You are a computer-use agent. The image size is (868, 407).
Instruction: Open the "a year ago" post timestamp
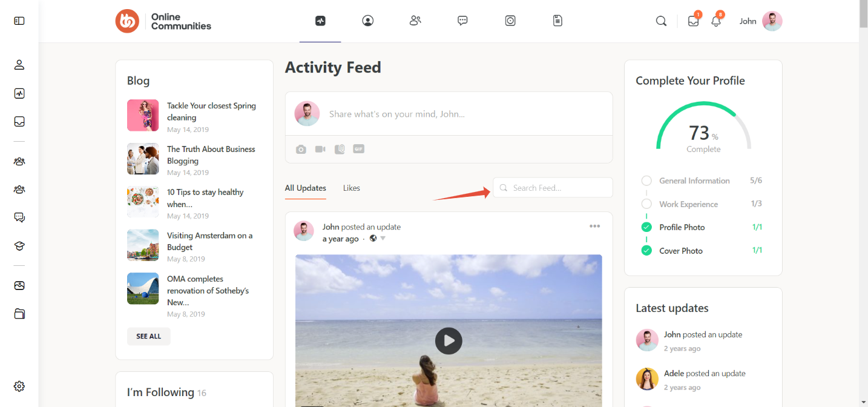tap(341, 239)
